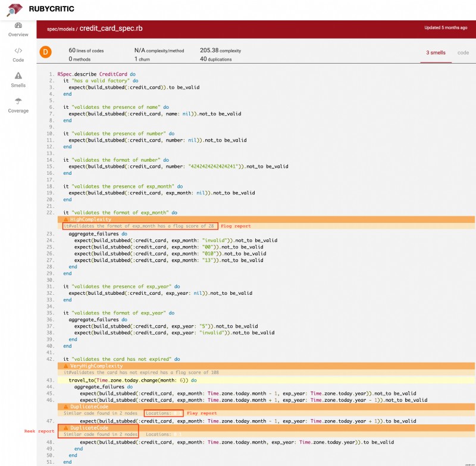Image resolution: width=476 pixels, height=466 pixels.
Task: Click line 10 'validates the presence of number'
Action: point(118,133)
